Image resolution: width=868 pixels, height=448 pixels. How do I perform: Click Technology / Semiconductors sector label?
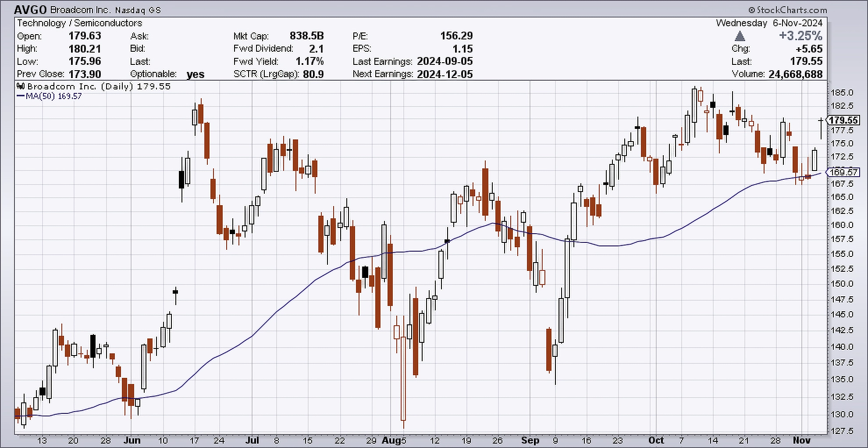(80, 23)
